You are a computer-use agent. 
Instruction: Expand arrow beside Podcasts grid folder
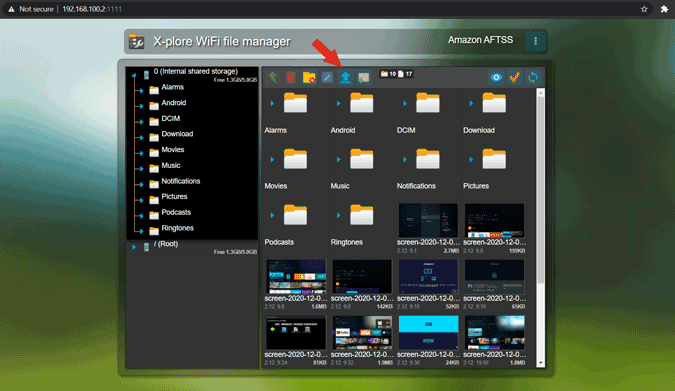[272, 215]
